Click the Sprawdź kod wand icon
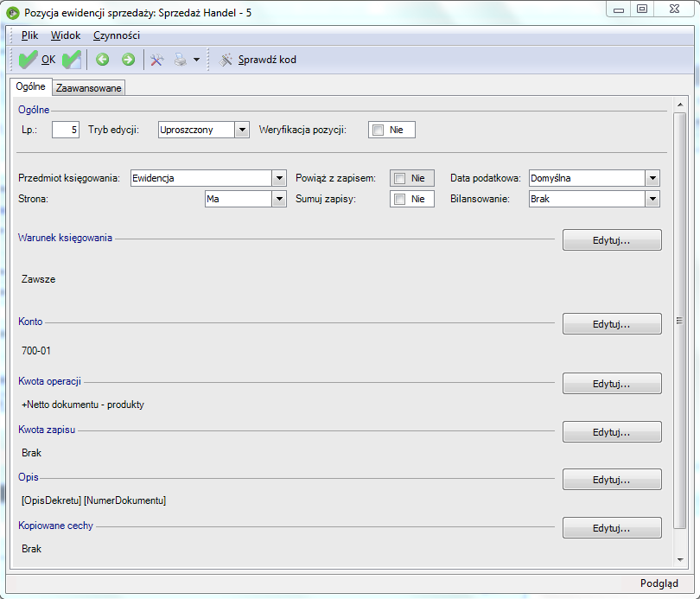The width and height of the screenshot is (700, 599). point(226,60)
